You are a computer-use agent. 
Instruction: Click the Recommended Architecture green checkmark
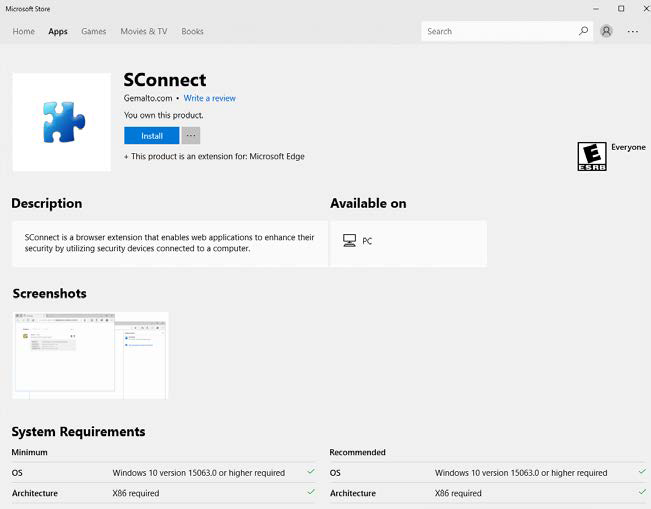642,492
